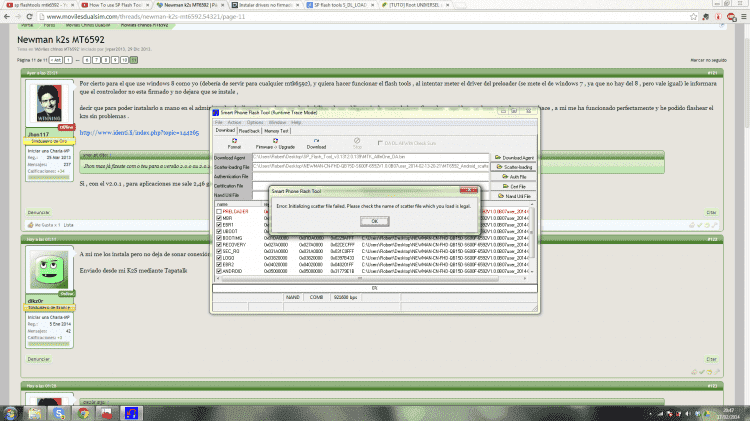The height and width of the screenshot is (421, 750).
Task: Click 'Marcar no seguido' link
Action: click(708, 60)
